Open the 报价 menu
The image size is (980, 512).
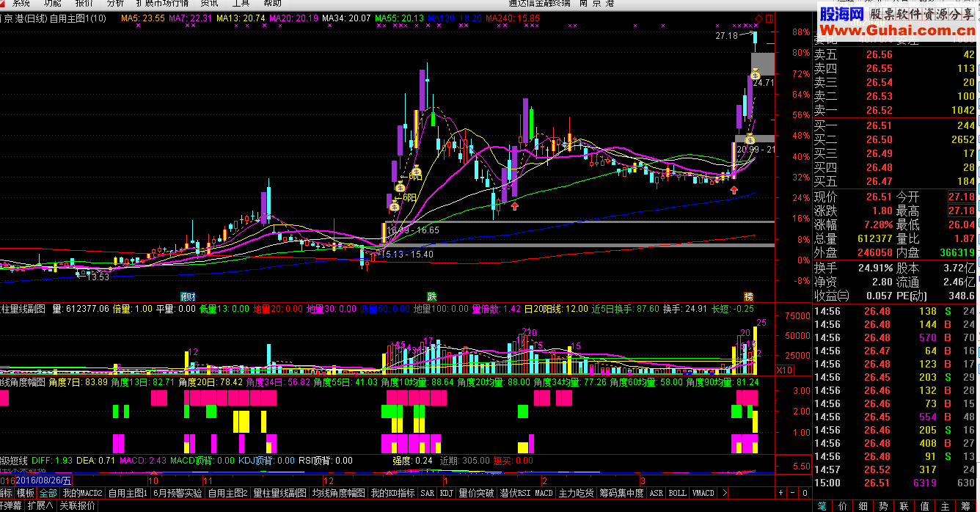[x=84, y=3]
